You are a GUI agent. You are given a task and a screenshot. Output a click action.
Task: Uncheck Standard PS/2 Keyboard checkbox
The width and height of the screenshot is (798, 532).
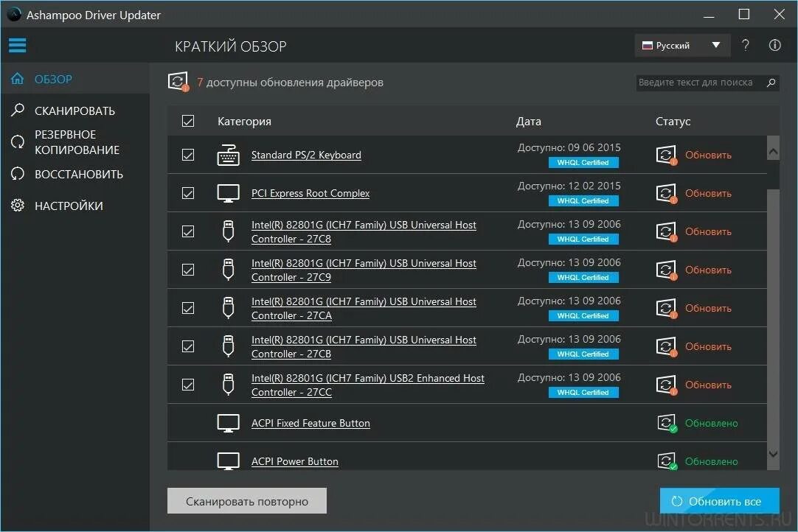[x=188, y=155]
